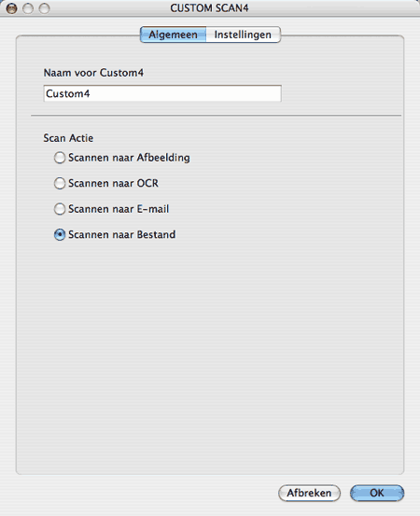Click the Naam voor Custom4 label
The height and width of the screenshot is (516, 420).
pyautogui.click(x=93, y=73)
